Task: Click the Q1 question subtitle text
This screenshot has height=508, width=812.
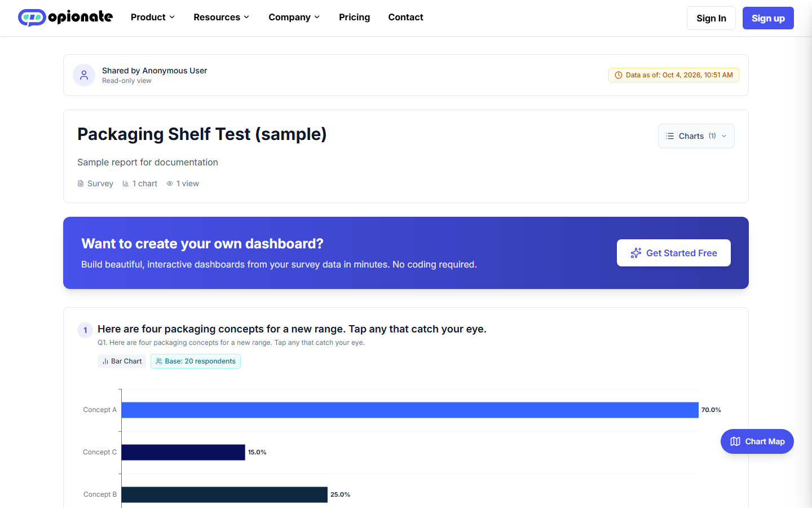Action: click(x=231, y=343)
